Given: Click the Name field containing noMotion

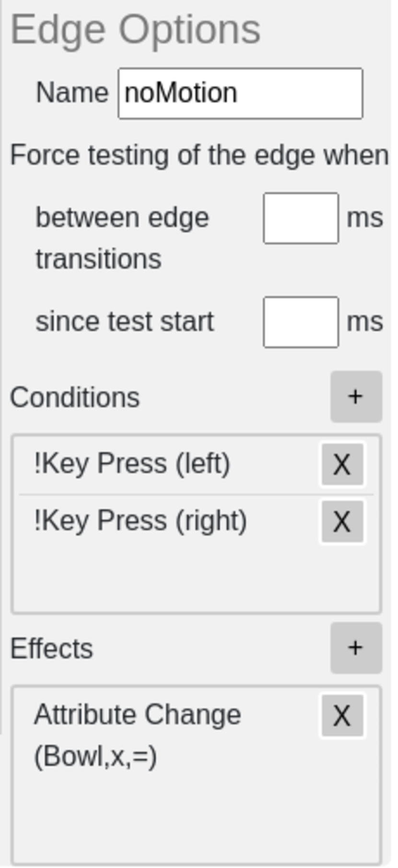Looking at the screenshot, I should pyautogui.click(x=240, y=93).
